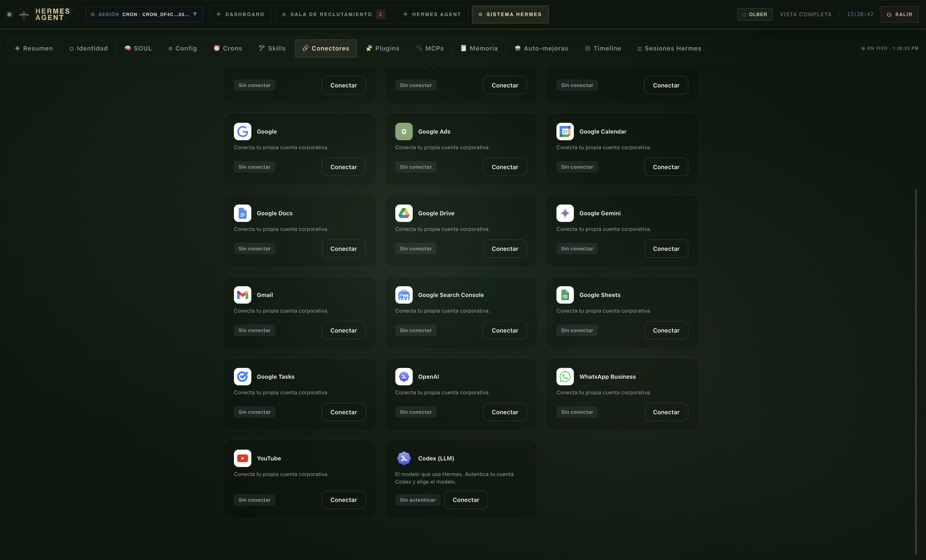Click the Google Search Console icon

pyautogui.click(x=404, y=295)
